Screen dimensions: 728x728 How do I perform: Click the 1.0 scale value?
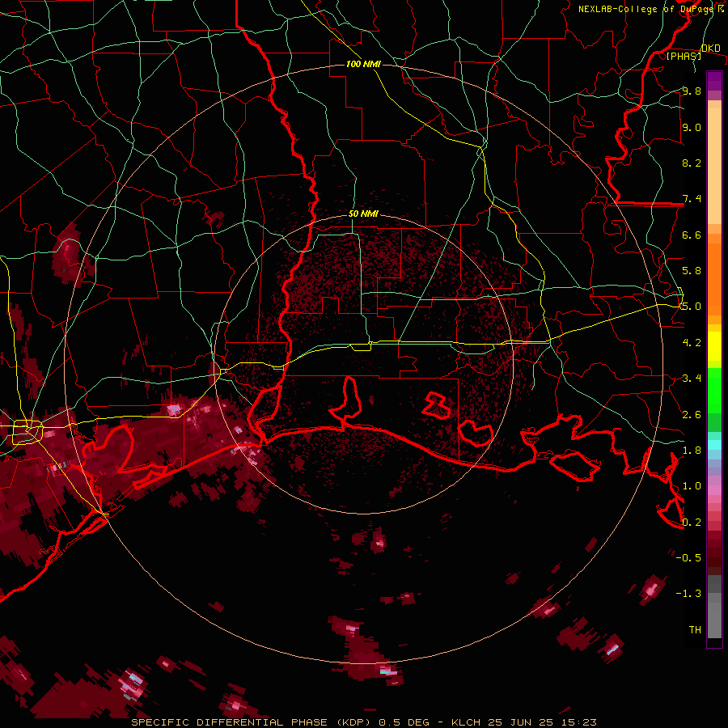coord(692,486)
